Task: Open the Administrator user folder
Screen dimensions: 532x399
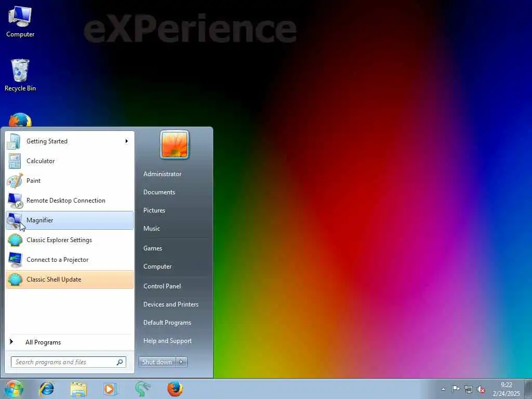Action: (162, 174)
